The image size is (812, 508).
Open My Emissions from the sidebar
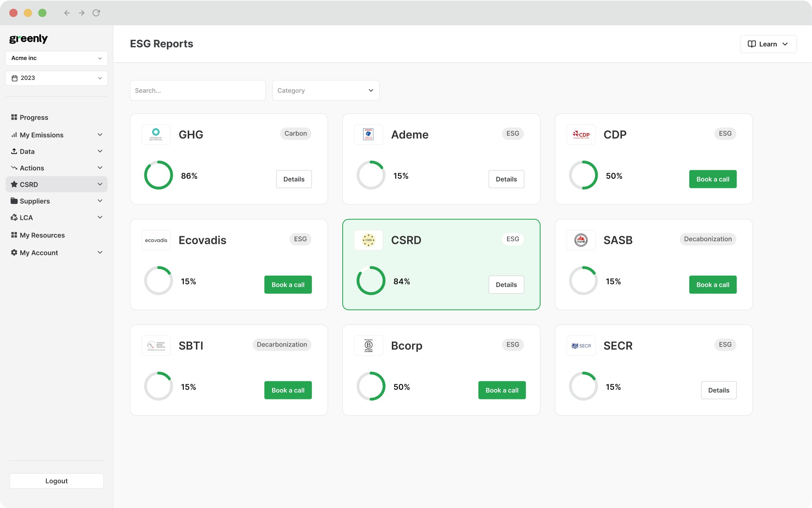point(42,135)
